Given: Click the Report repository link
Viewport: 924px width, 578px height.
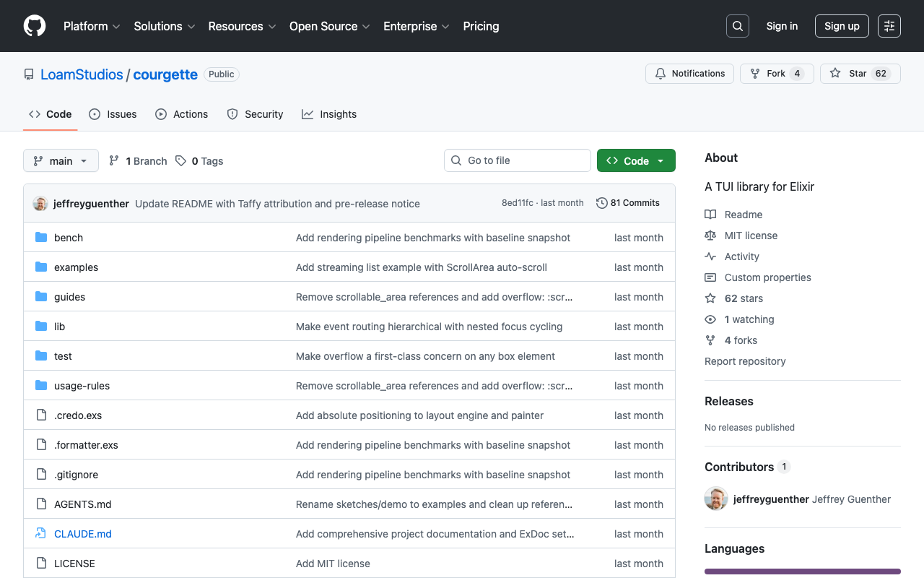Looking at the screenshot, I should point(745,361).
